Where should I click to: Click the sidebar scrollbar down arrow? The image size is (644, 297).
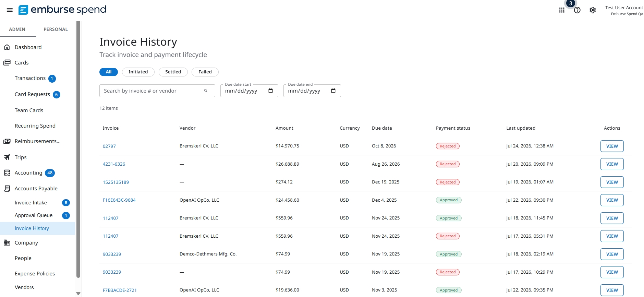[x=78, y=294]
